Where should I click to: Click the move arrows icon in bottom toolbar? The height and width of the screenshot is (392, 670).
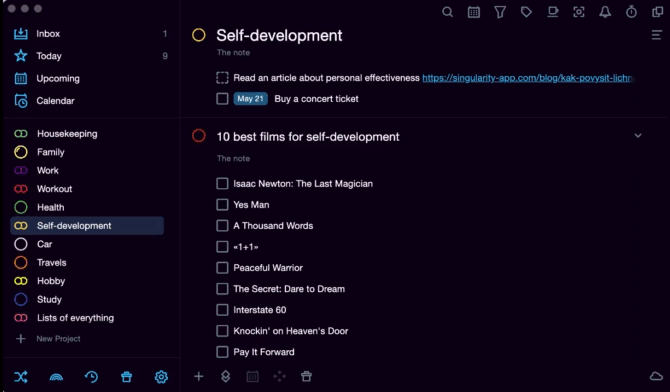point(279,376)
